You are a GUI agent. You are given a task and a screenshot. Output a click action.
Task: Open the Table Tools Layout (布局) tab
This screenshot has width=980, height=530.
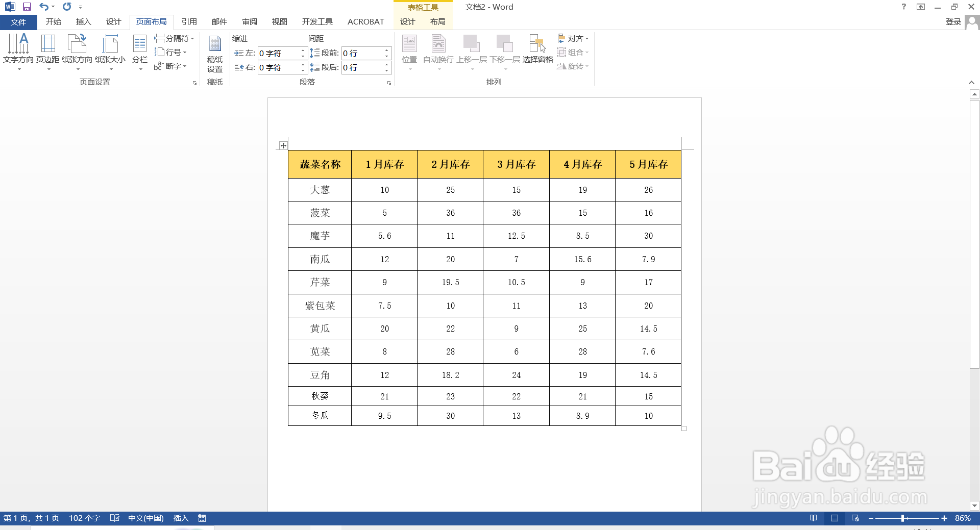[x=437, y=22]
